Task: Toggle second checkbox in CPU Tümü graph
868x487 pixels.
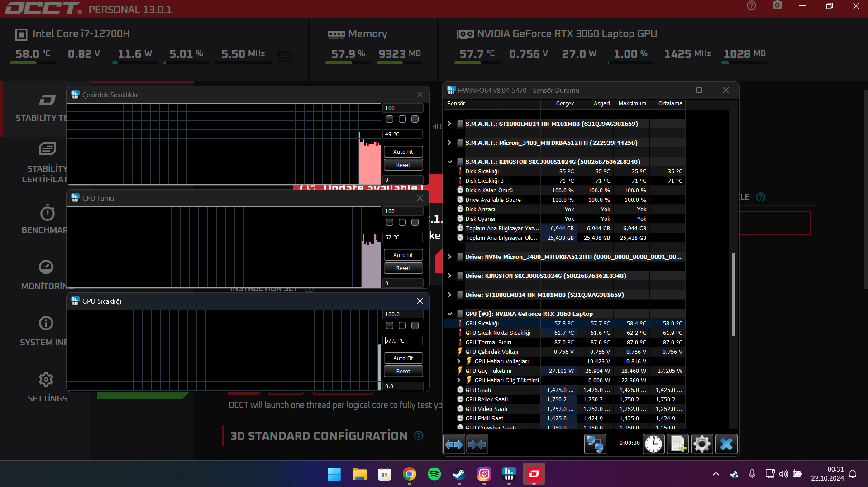Action: pos(402,222)
